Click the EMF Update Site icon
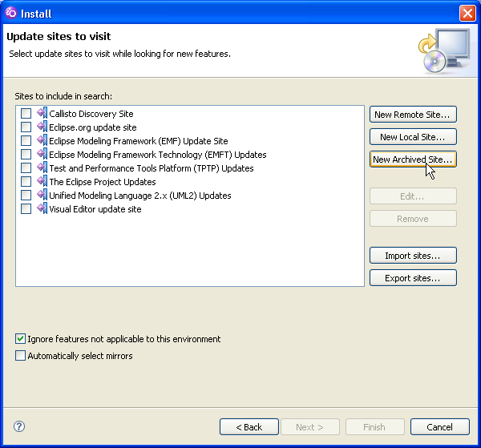This screenshot has height=448, width=481. pos(42,140)
